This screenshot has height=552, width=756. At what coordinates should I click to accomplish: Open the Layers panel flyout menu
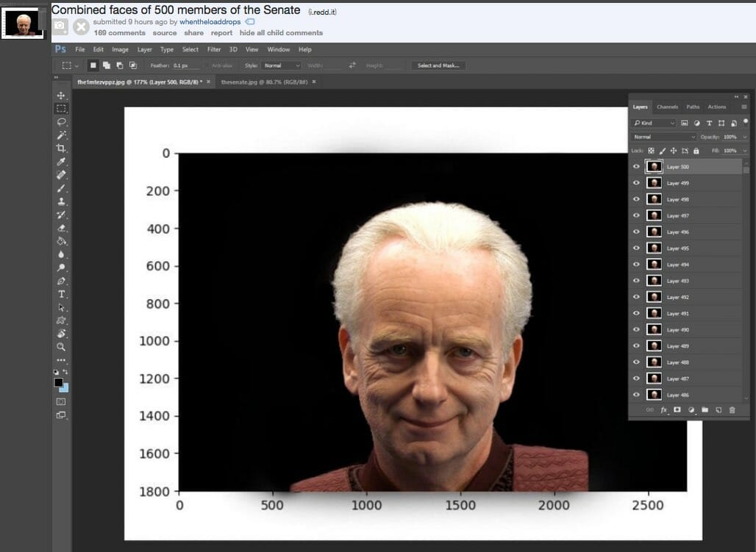pos(744,107)
